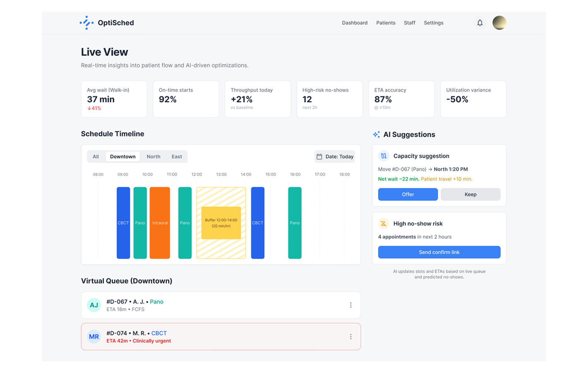Click the AI Suggestions sparkle icon
588x373 pixels.
376,135
